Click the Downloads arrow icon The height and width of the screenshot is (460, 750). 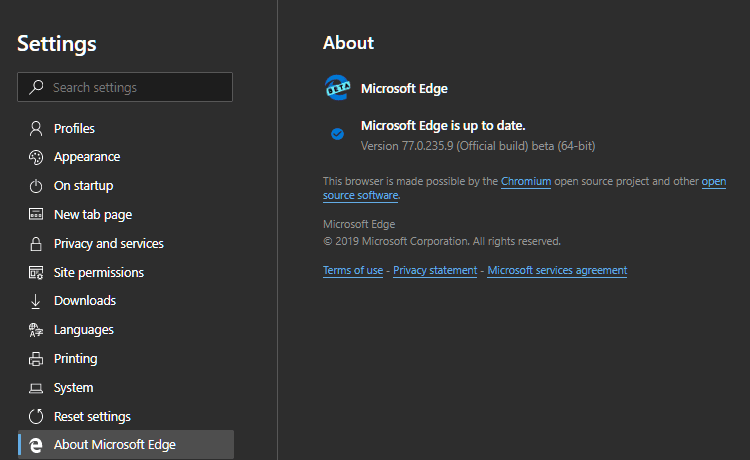(35, 301)
